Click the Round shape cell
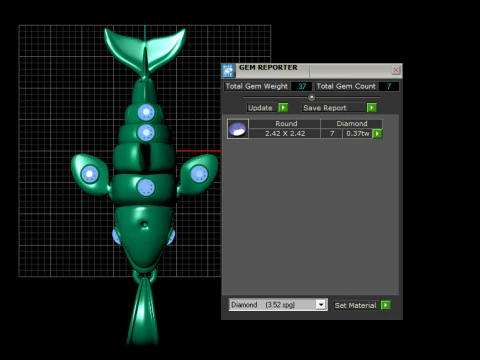Image resolution: width=480 pixels, height=360 pixels. [x=286, y=124]
